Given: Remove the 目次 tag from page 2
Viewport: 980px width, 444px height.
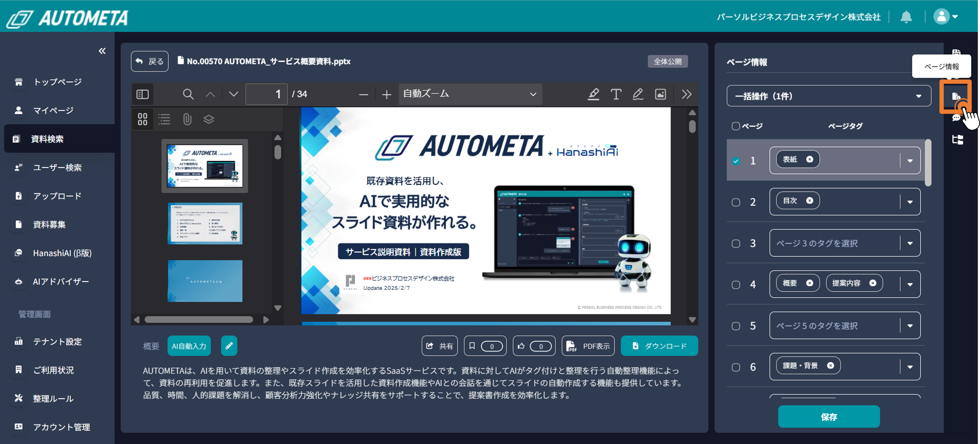Looking at the screenshot, I should click(x=810, y=200).
